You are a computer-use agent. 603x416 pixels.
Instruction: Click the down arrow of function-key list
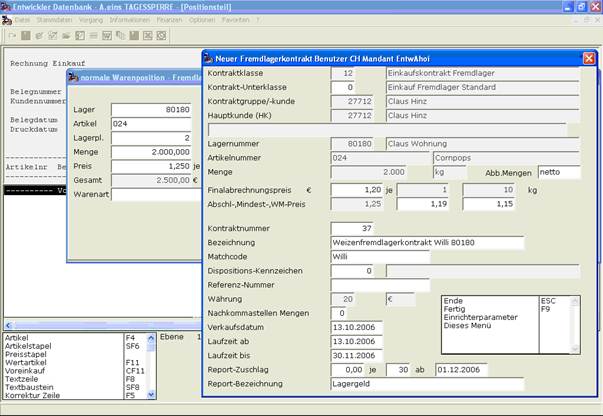coord(151,394)
